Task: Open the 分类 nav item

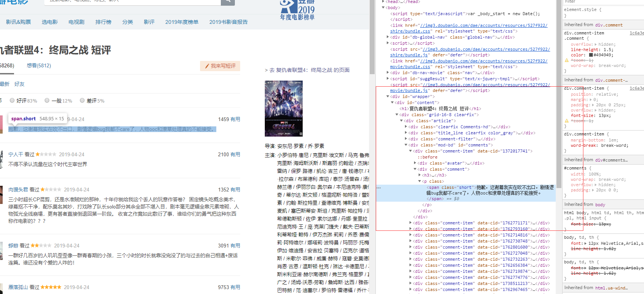Action: click(x=128, y=22)
